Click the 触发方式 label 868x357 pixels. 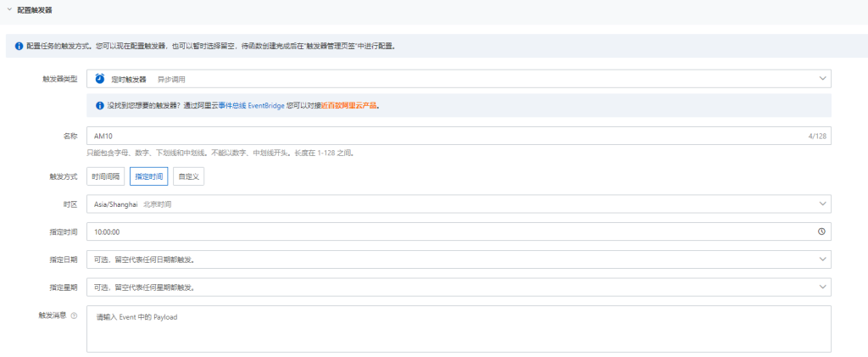click(64, 177)
